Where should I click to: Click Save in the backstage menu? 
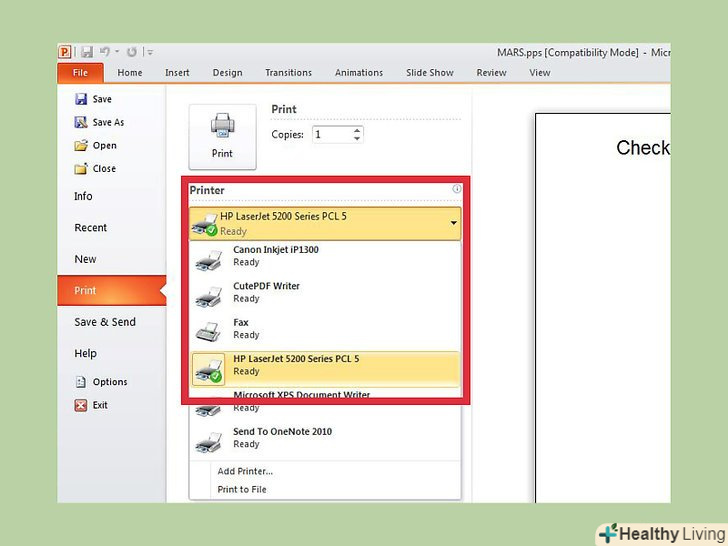tap(93, 99)
